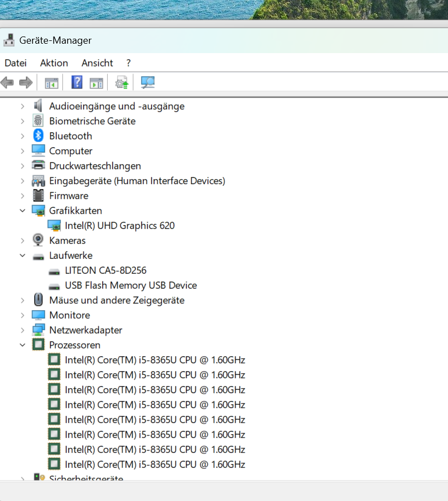Image resolution: width=448 pixels, height=501 pixels.
Task: Select the Monitore category label
Action: 70,315
